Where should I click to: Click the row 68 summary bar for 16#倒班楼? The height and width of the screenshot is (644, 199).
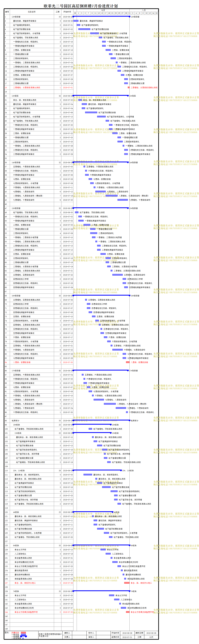tap(101, 295)
